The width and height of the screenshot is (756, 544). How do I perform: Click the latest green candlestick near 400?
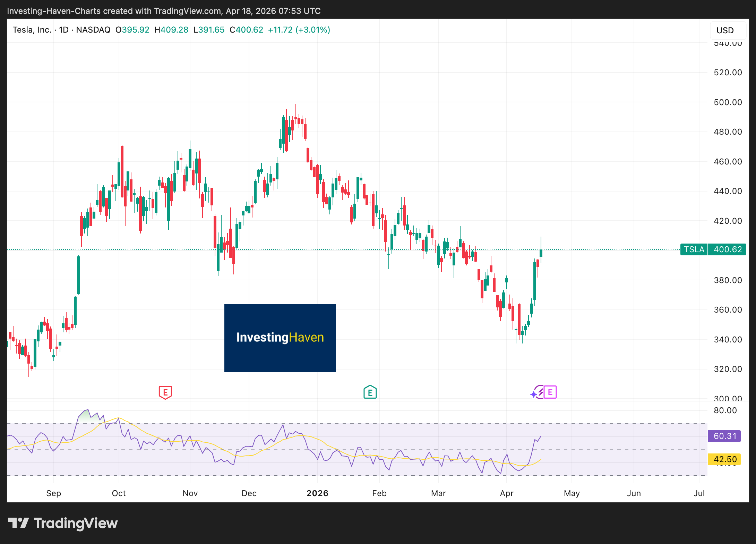point(541,253)
